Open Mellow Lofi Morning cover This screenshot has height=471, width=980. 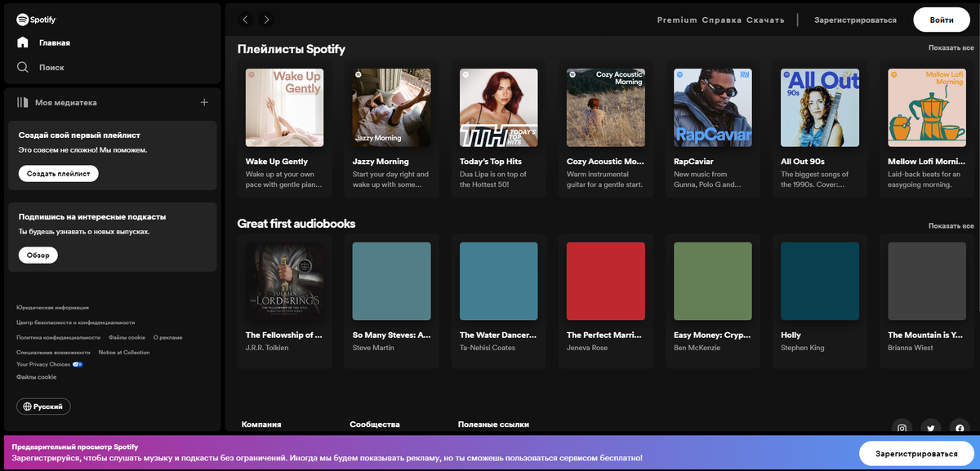tap(926, 108)
